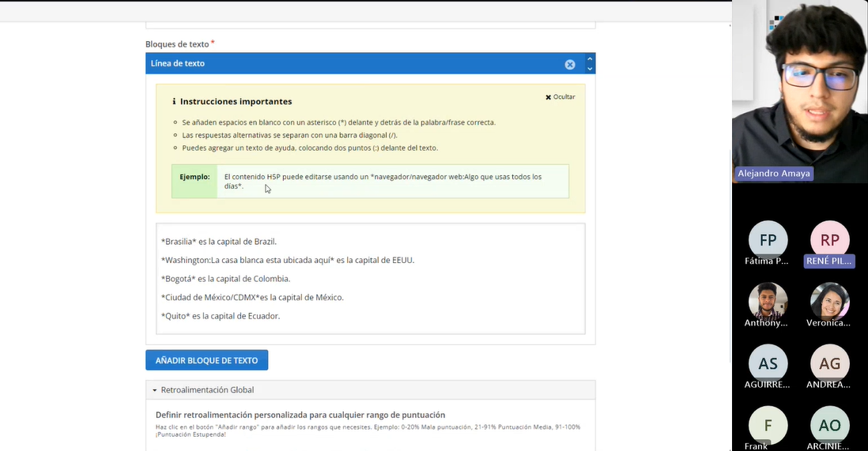Click the Línea de texto header bar
The width and height of the screenshot is (868, 451).
coord(348,64)
